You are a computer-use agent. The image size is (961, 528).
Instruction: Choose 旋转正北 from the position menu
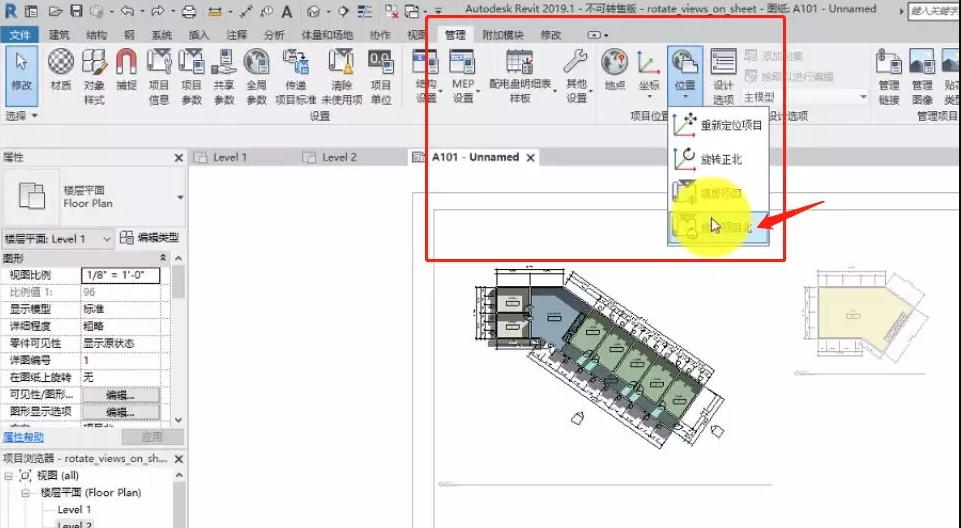coord(718,159)
